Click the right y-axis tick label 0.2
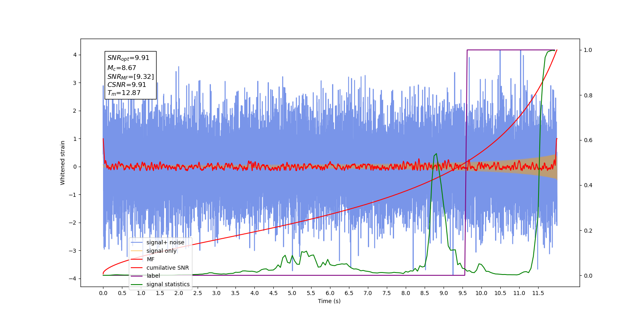 [x=588, y=231]
